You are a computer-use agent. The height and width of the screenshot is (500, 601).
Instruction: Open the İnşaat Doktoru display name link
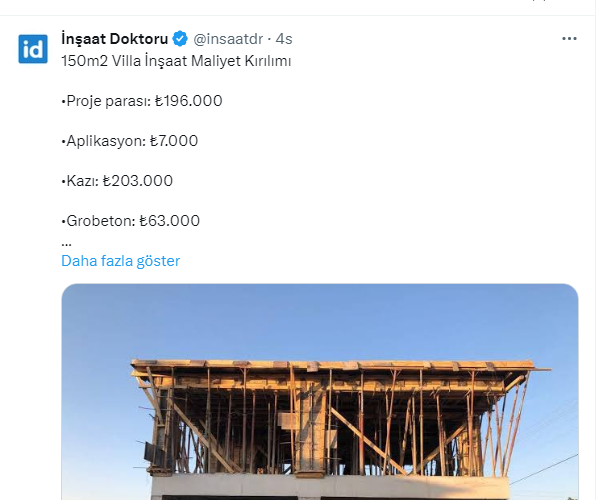click(114, 39)
